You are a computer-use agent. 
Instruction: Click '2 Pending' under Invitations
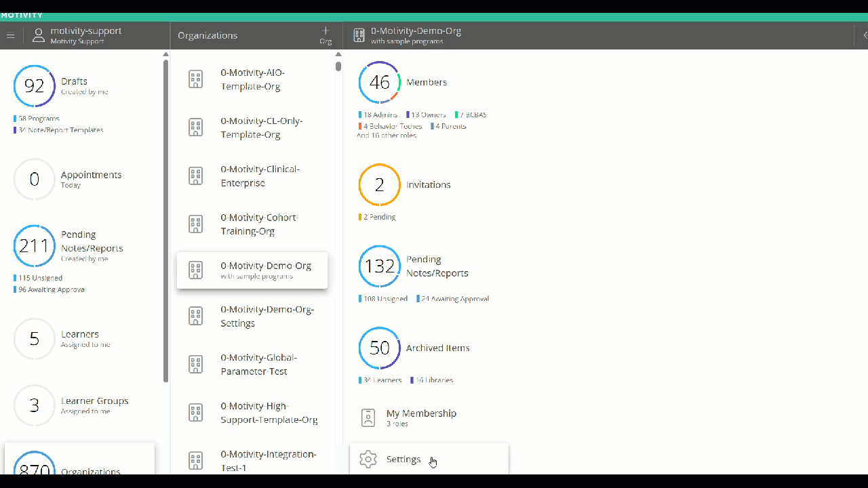point(377,217)
